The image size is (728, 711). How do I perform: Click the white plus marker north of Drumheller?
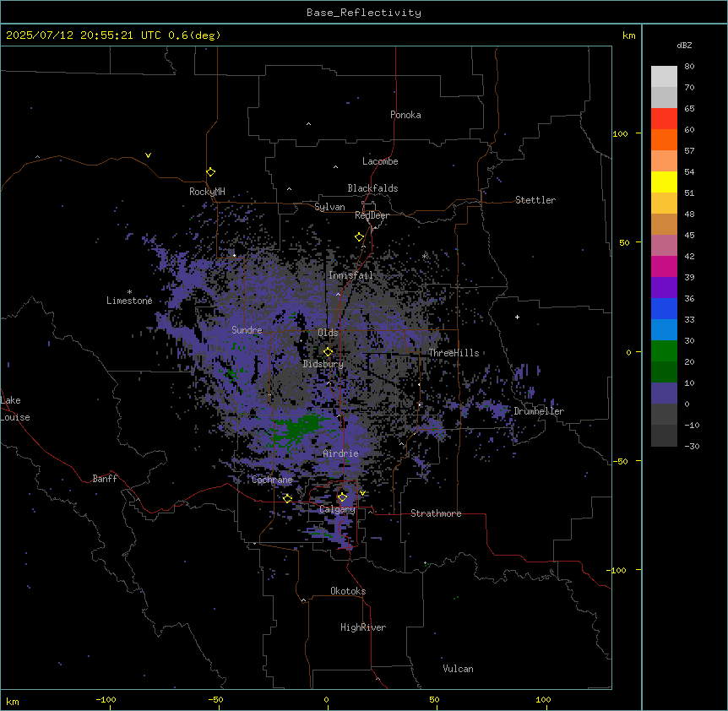(517, 317)
